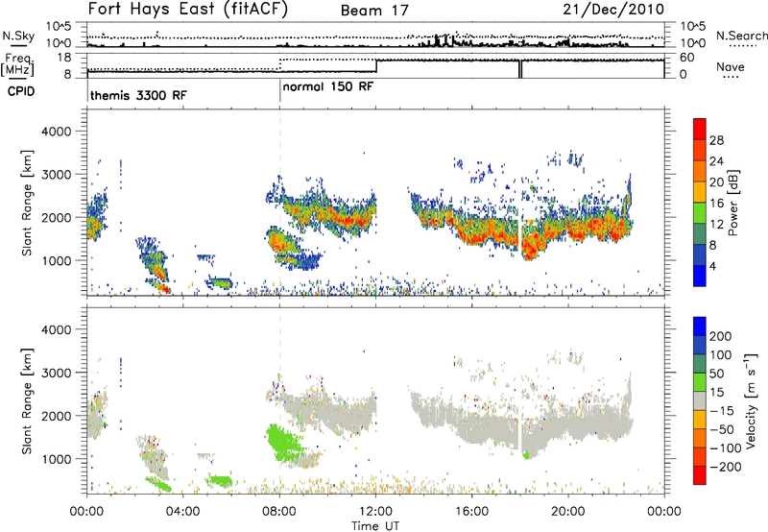Click the '200' value on velocity scale
Viewport: 768px width, 532px height.
[x=721, y=336]
